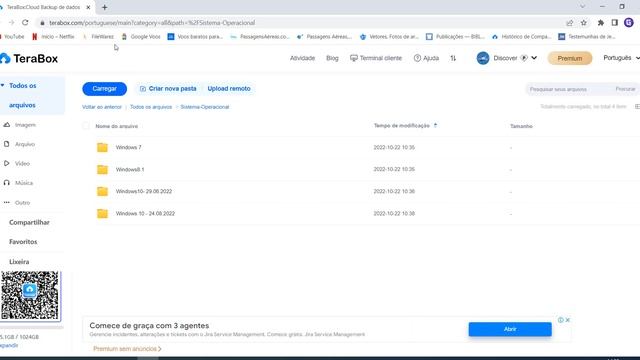Screen dimensions: 640x360
Task: Sort by Tamanho column header
Action: [521, 126]
